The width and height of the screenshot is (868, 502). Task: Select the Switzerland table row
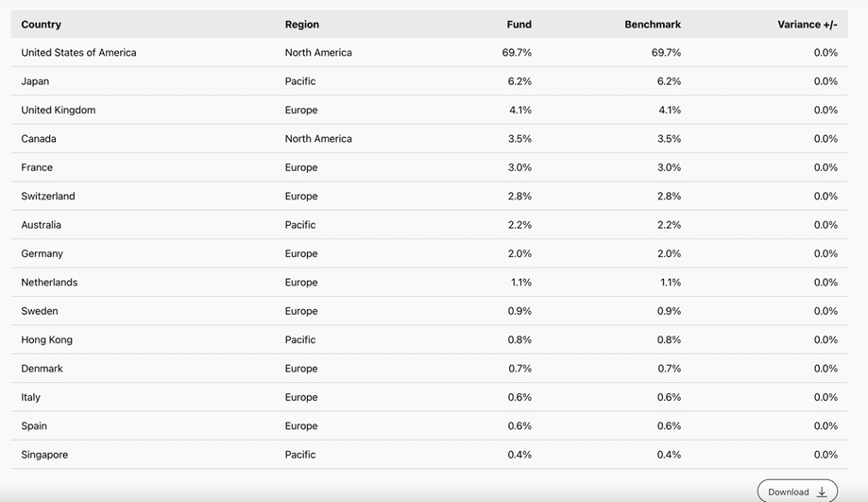coord(48,197)
